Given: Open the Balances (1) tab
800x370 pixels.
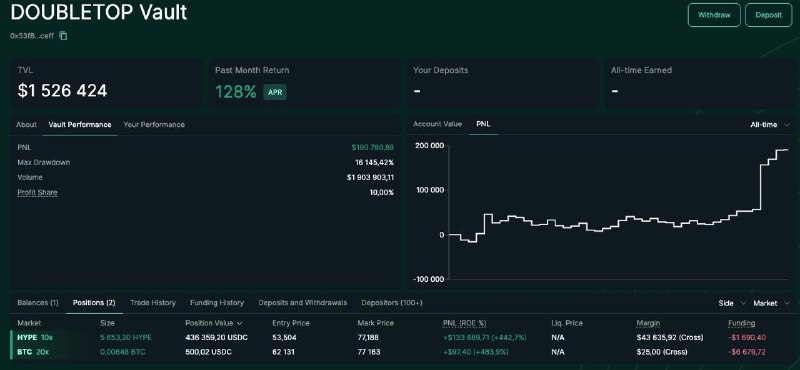Looking at the screenshot, I should [38, 303].
